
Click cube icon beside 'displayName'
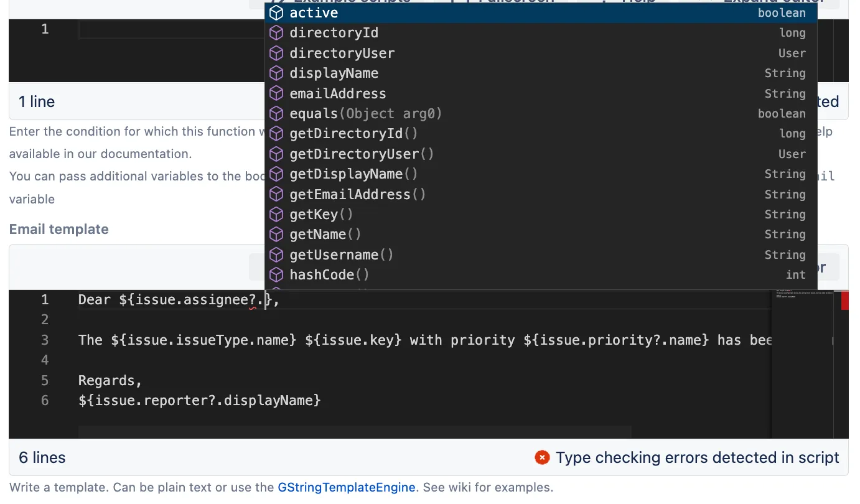pos(276,73)
